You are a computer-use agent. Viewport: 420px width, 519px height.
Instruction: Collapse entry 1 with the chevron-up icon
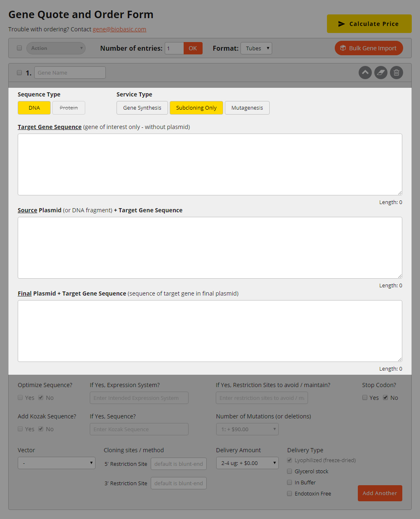click(x=365, y=73)
